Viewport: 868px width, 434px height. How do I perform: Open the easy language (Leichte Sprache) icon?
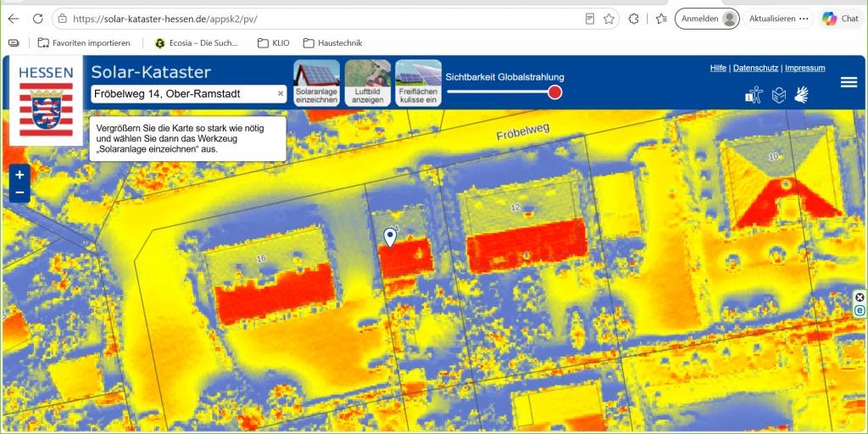tap(779, 95)
